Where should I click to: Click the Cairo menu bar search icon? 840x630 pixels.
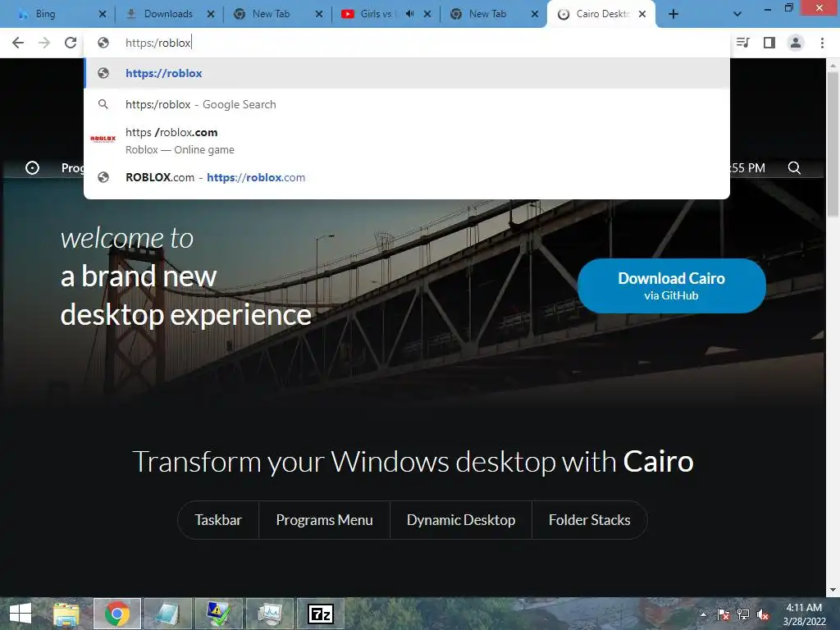(x=794, y=167)
